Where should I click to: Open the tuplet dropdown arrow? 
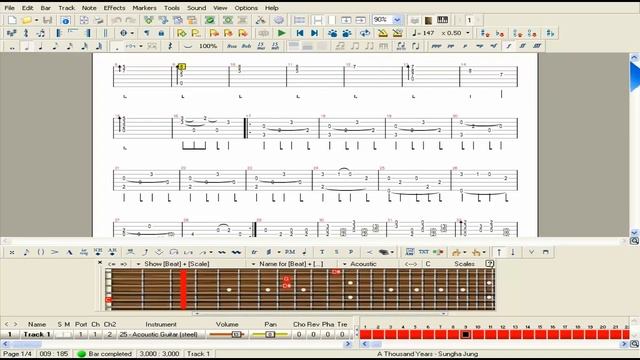pos(141,46)
